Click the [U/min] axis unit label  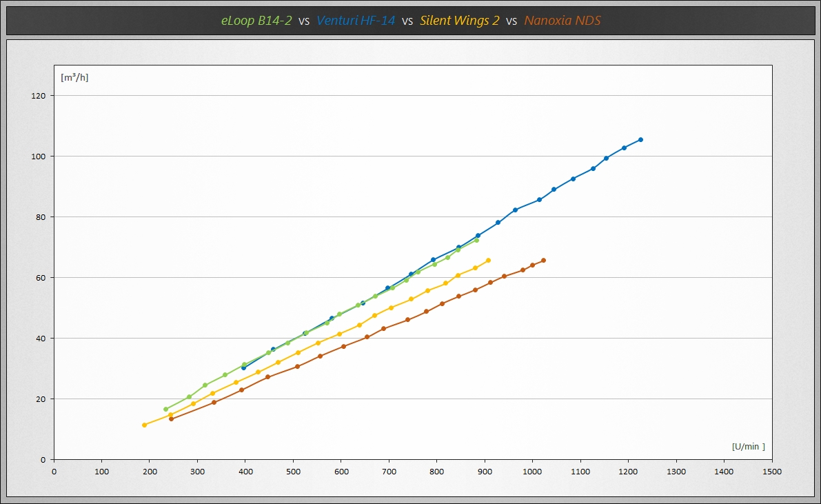click(x=748, y=446)
